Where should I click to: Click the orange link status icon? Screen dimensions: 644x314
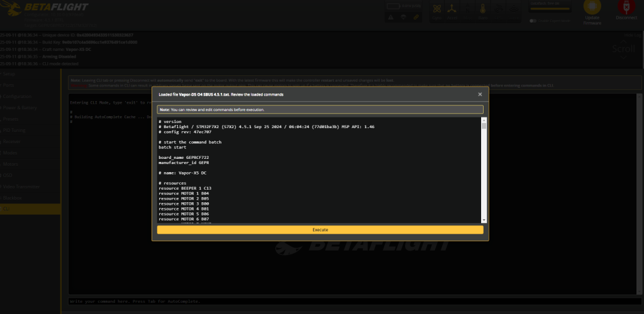pyautogui.click(x=416, y=17)
